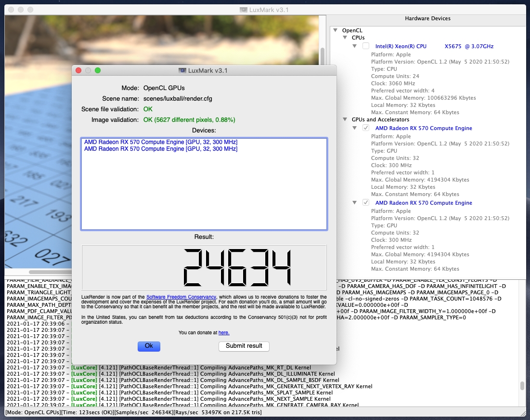The width and height of the screenshot is (530, 420).
Task: Uncheck the second AMD Radeon RX 570 checkbox
Action: [x=366, y=203]
